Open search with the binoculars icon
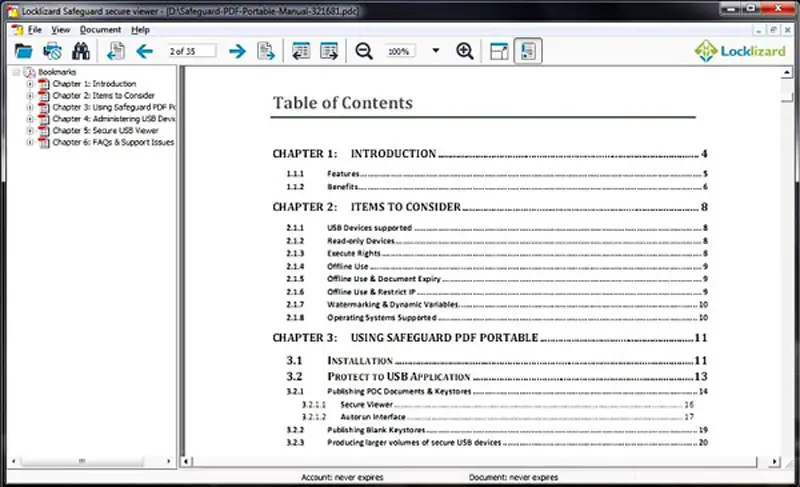Screen dimensions: 800x487 (81, 51)
